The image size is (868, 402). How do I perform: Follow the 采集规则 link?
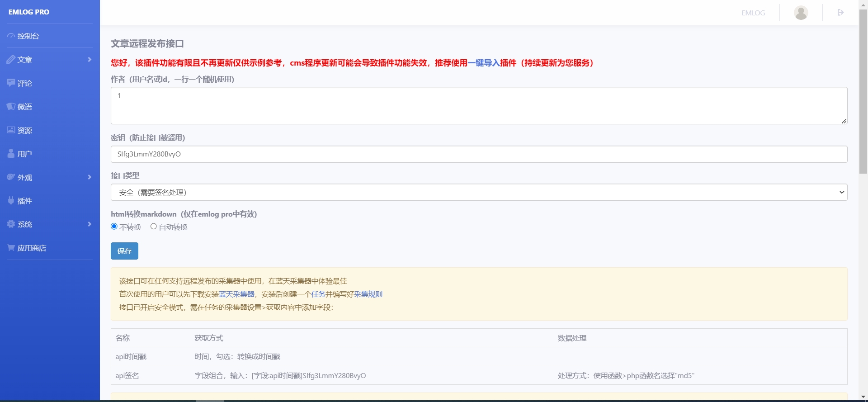(368, 294)
